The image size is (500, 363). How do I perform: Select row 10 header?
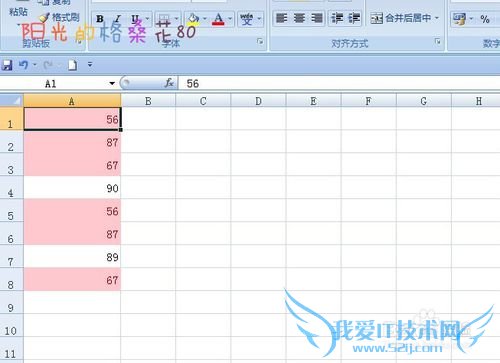point(11,325)
